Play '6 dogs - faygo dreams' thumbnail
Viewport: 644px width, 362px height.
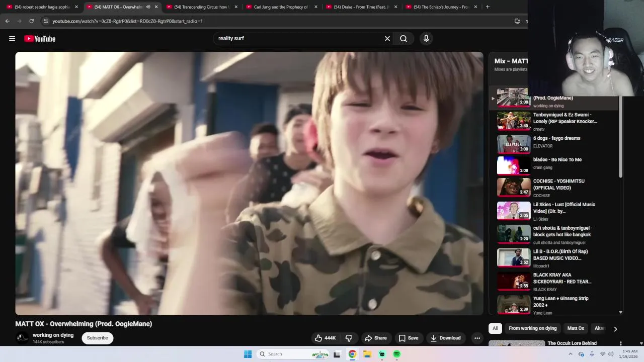click(x=514, y=144)
